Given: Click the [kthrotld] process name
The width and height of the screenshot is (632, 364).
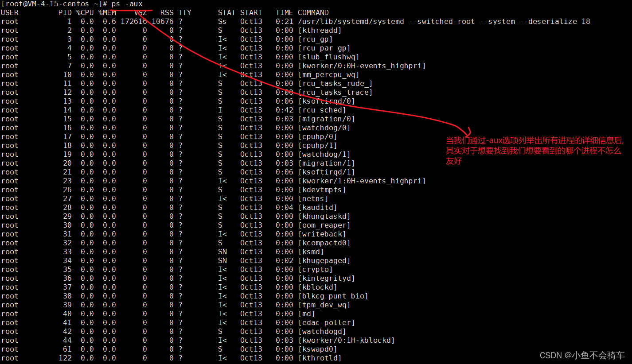Looking at the screenshot, I should click(x=320, y=358).
